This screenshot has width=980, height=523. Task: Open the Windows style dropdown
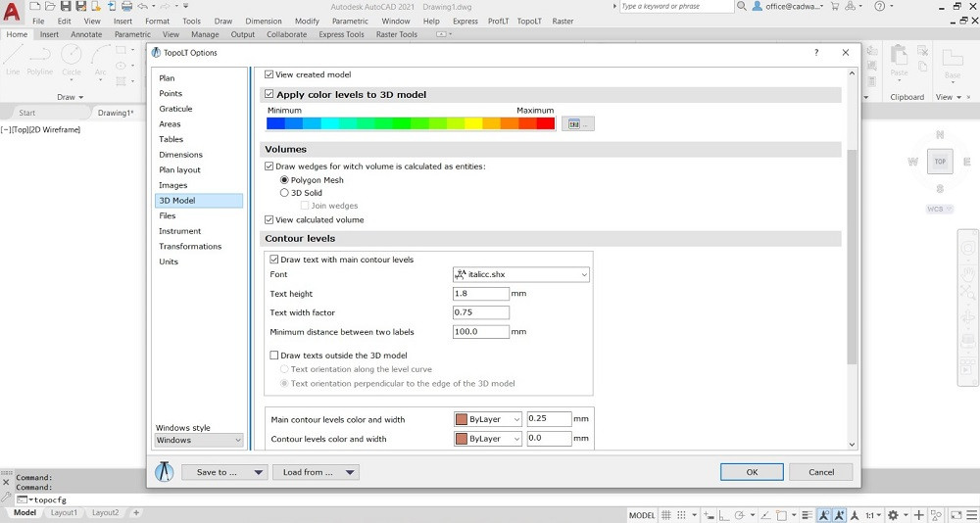(x=199, y=440)
